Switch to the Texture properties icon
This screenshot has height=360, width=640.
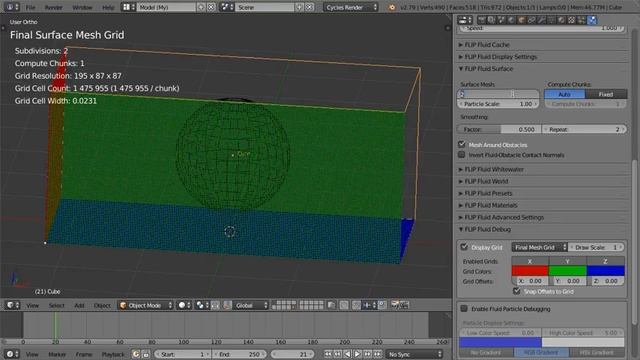[571, 20]
